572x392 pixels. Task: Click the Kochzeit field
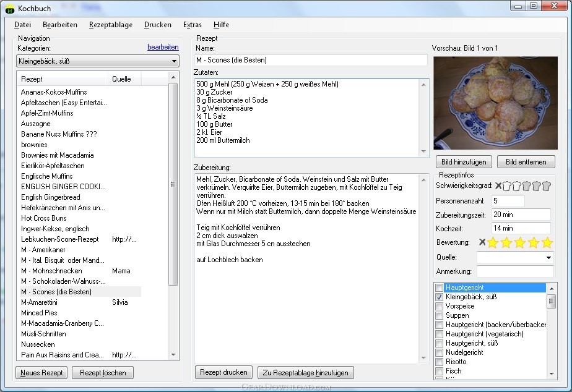(x=521, y=228)
